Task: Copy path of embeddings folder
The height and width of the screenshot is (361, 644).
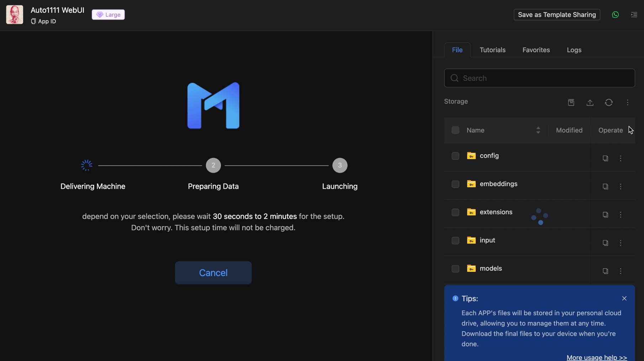Action: [605, 187]
